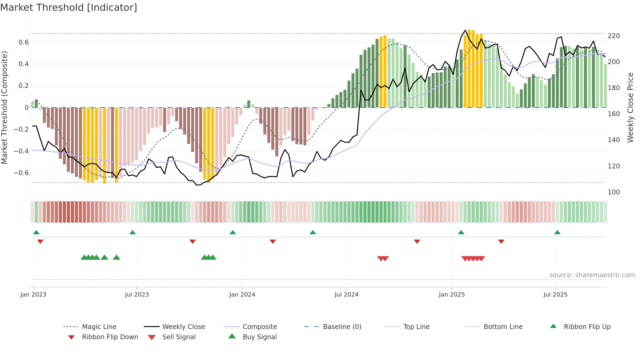Toggle the Buy Signal legend entry
The height and width of the screenshot is (362, 644).
(x=252, y=337)
